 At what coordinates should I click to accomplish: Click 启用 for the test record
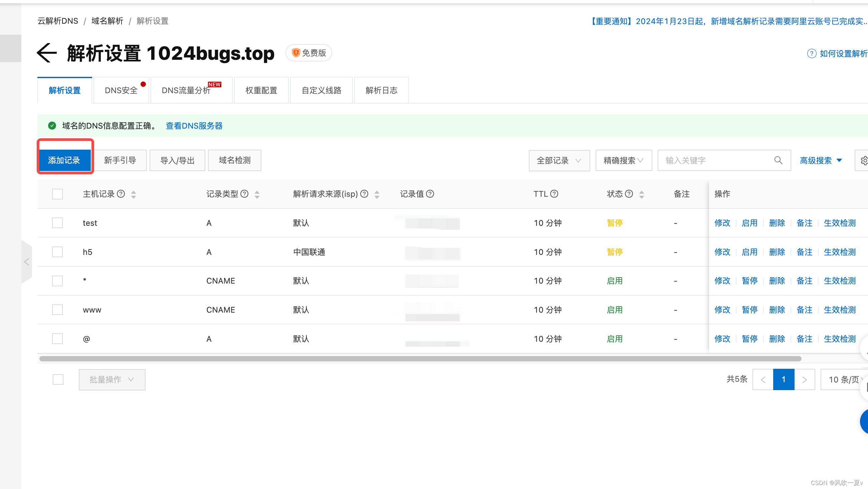750,223
